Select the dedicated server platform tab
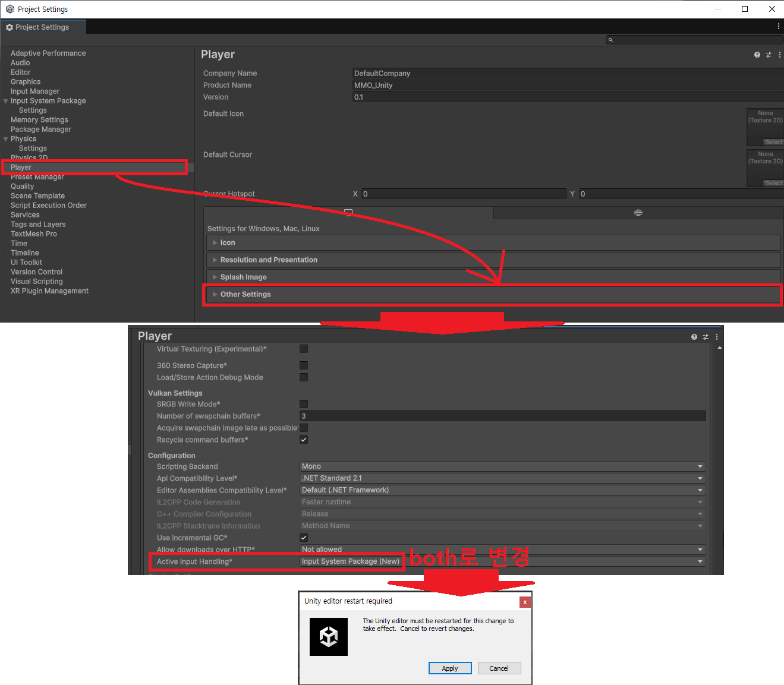The width and height of the screenshot is (784, 685). click(x=638, y=213)
